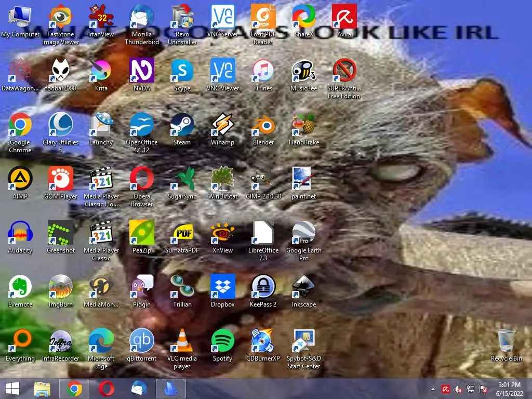Viewport: 532px width, 399px height.
Task: Select the Steam desktop icon
Action: [x=182, y=129]
